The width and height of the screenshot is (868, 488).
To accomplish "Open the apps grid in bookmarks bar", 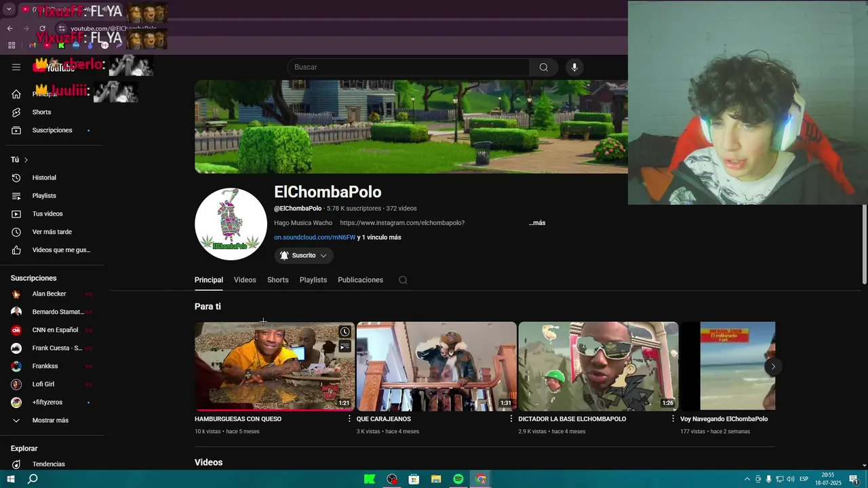I will click(x=12, y=45).
